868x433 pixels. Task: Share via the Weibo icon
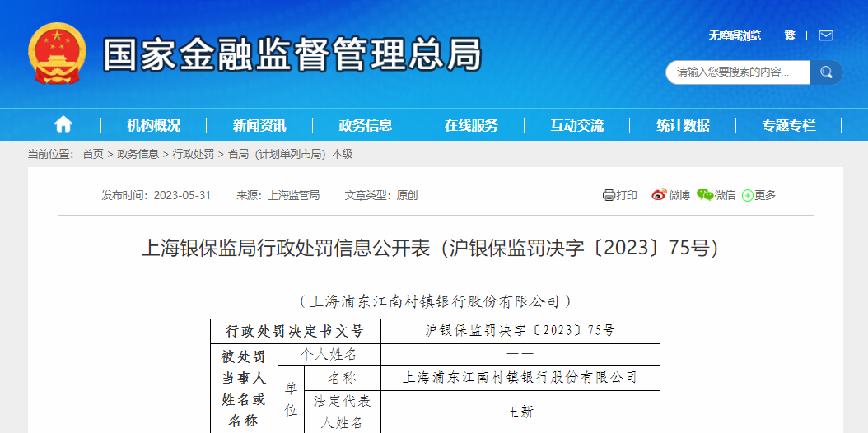click(659, 194)
